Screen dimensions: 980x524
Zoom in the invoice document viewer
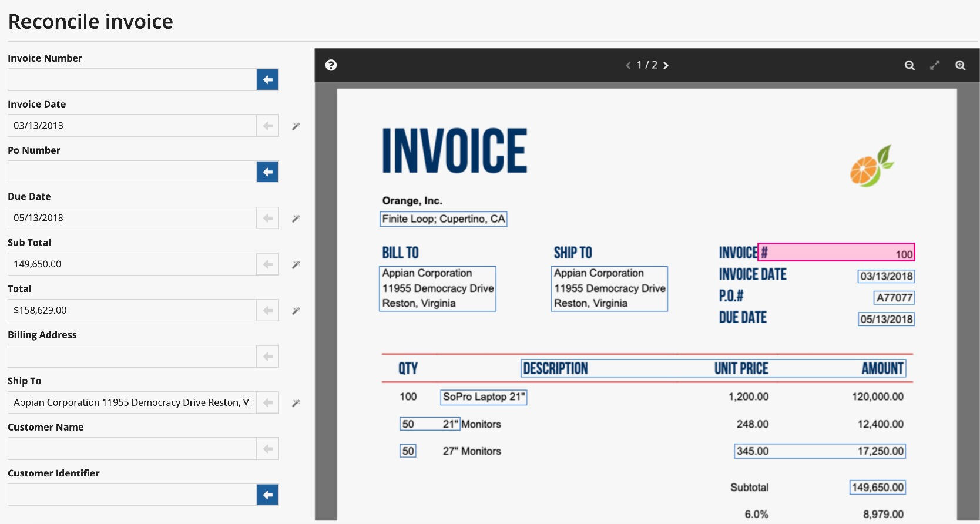coord(960,65)
